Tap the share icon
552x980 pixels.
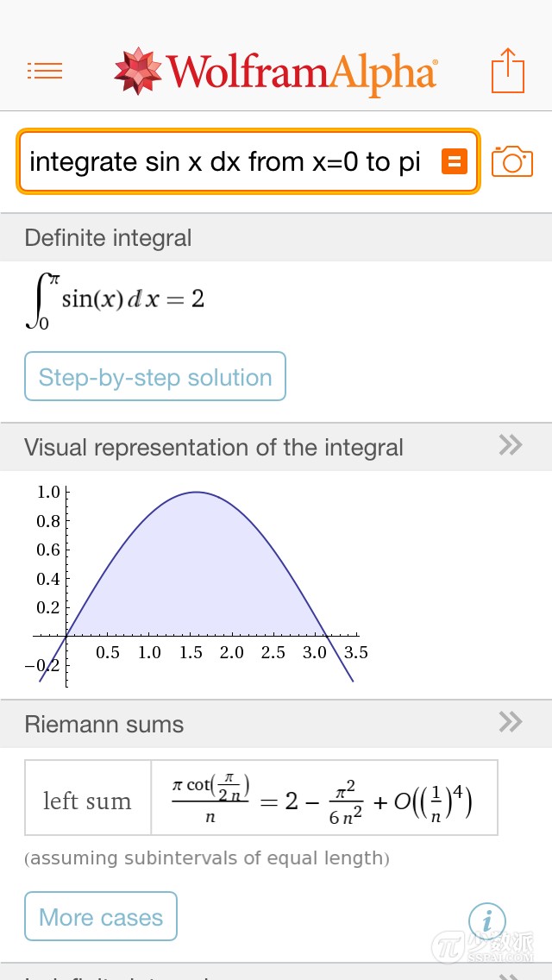pyautogui.click(x=507, y=71)
